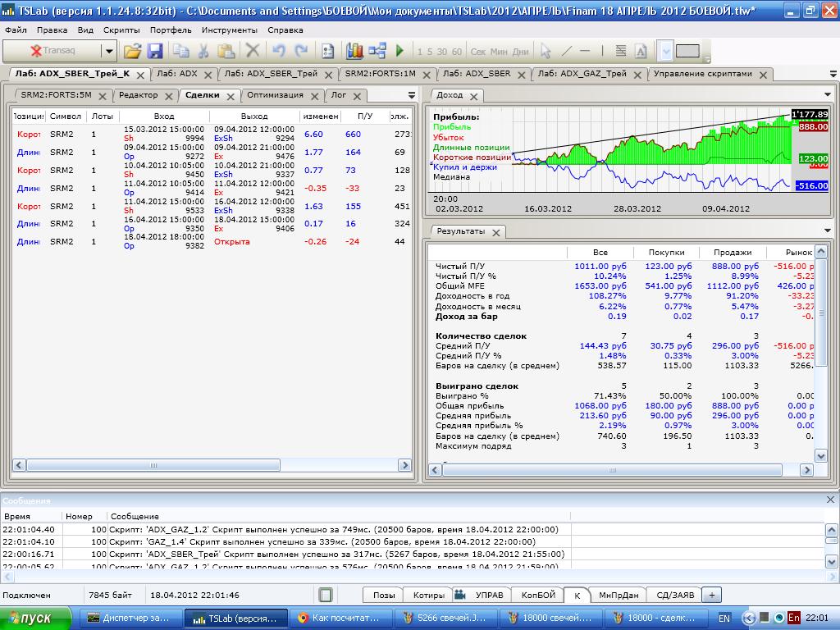This screenshot has height=630, width=840.
Task: Select the text label A tool
Action: coord(640,52)
